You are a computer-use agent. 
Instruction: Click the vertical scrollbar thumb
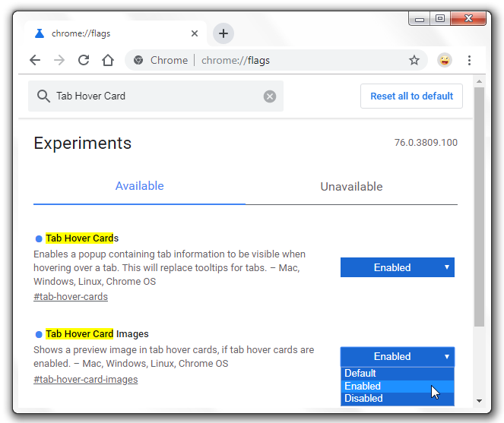[479, 207]
